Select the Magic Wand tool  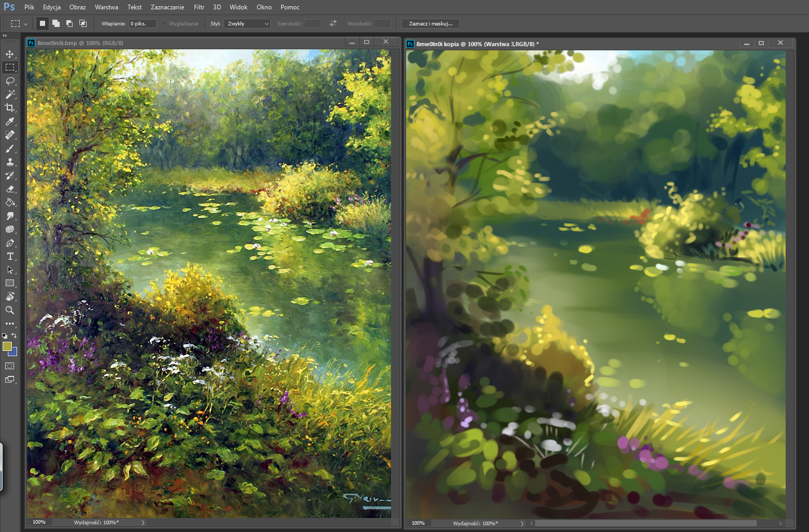pos(10,94)
